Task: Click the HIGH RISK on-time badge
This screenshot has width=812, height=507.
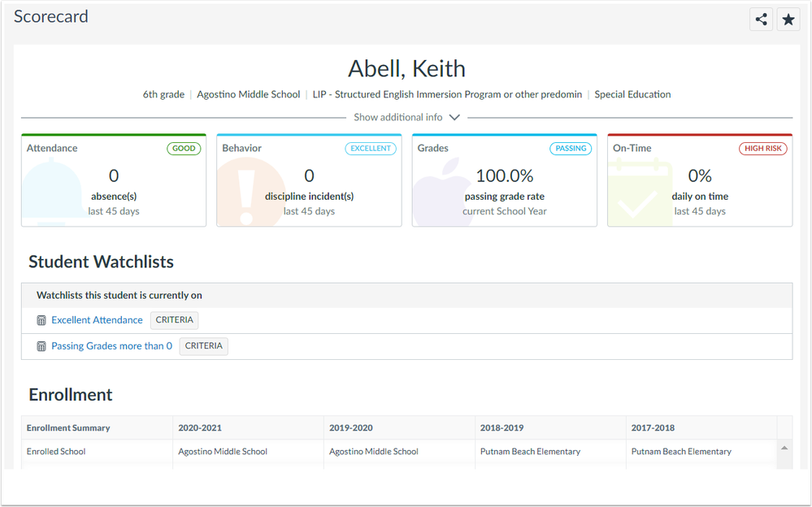Action: pyautogui.click(x=763, y=149)
